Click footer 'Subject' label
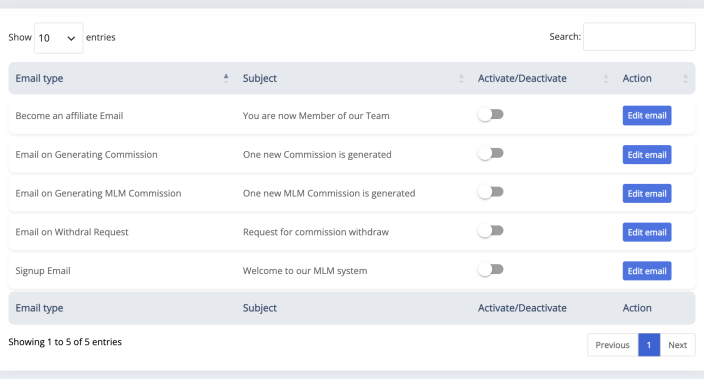704x379 pixels. pos(260,308)
